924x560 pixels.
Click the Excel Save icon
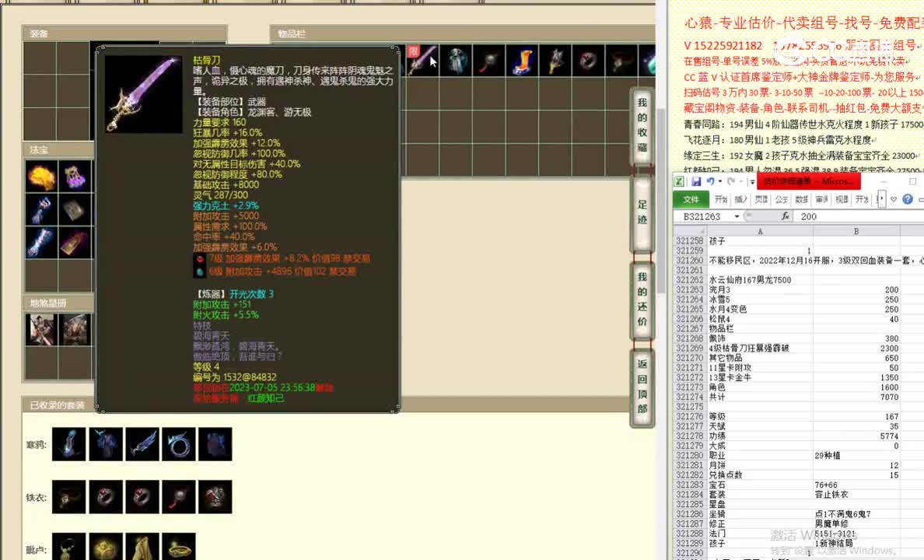pyautogui.click(x=696, y=182)
